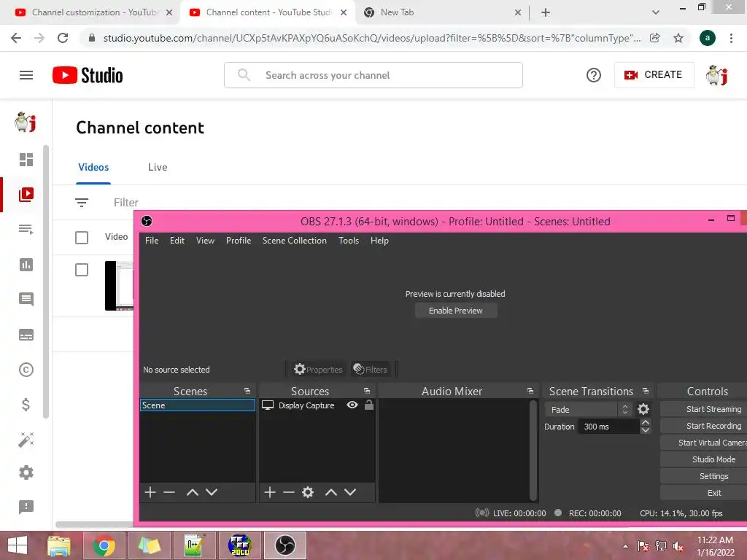Move scene down in Scenes list
The image size is (747, 560).
tap(212, 492)
